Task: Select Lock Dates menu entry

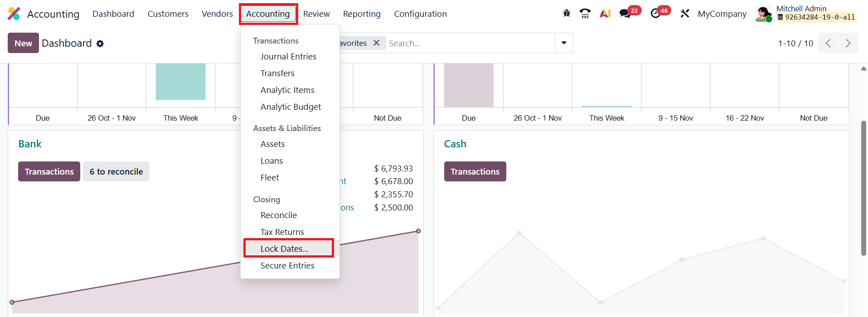Action: (x=284, y=249)
